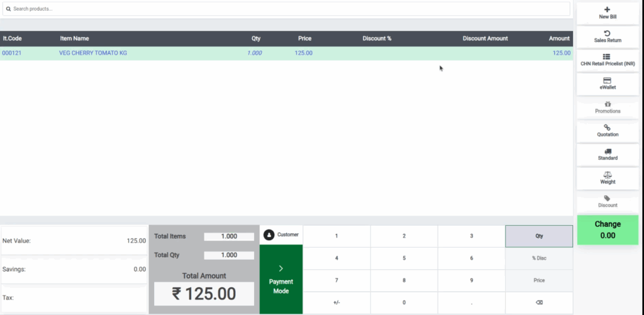The image size is (644, 315).
Task: Click the 125.00 price cell in item row
Action: coord(304,53)
